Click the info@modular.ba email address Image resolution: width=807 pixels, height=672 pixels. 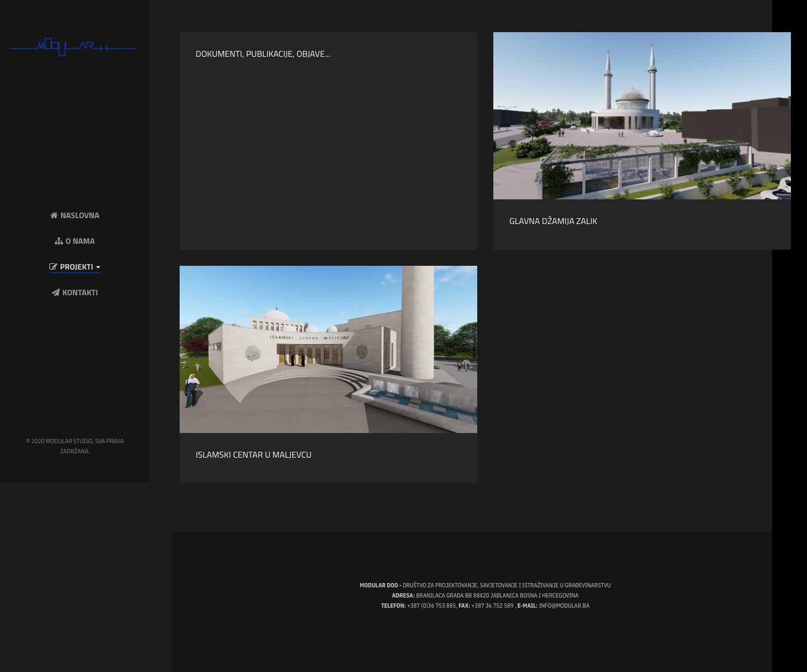tap(564, 606)
